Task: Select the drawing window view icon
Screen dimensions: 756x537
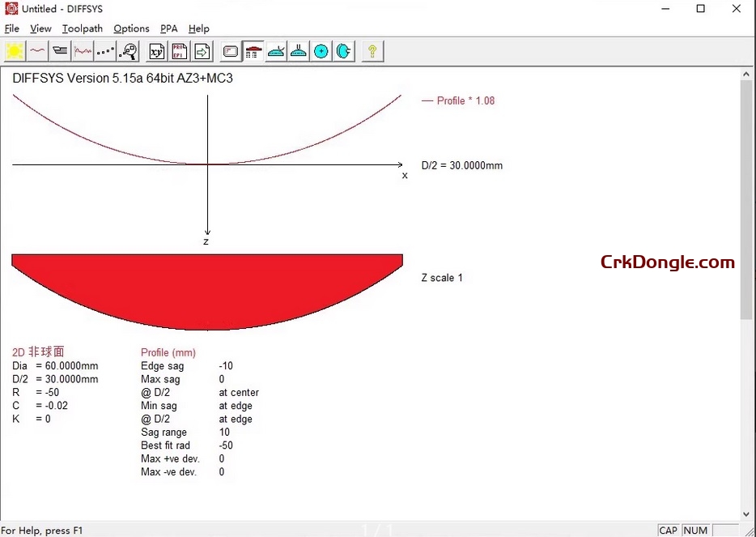Action: 230,50
